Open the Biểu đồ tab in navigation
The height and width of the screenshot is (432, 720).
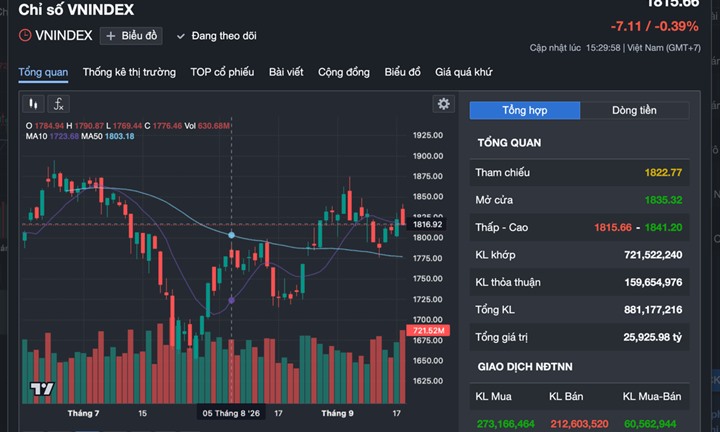[403, 72]
